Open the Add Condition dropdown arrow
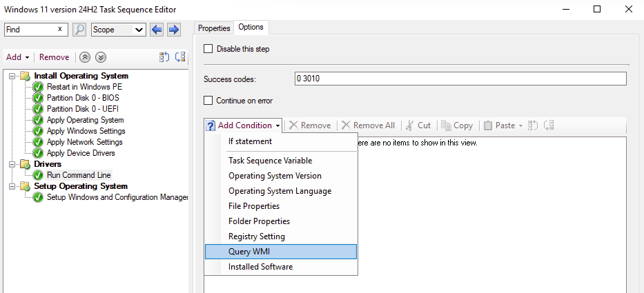 (278, 126)
